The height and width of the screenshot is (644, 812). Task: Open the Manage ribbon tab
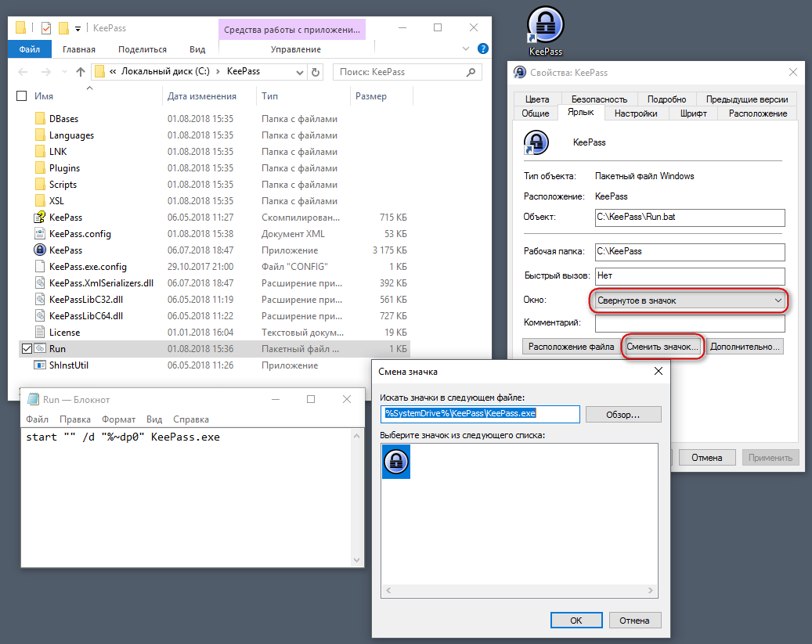(x=296, y=49)
